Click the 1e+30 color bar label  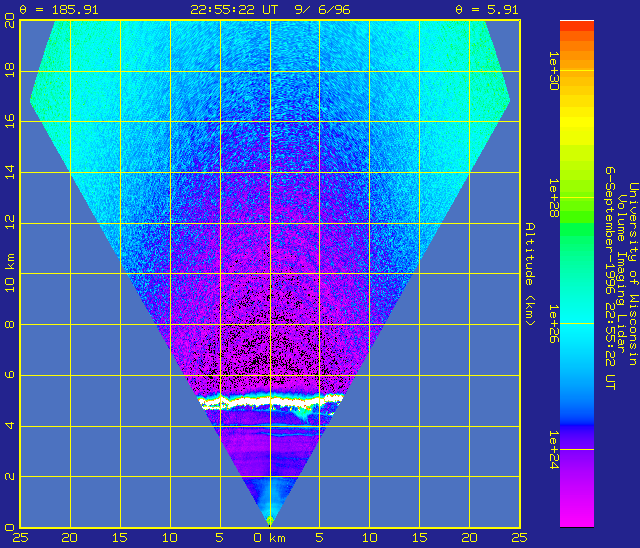553,71
